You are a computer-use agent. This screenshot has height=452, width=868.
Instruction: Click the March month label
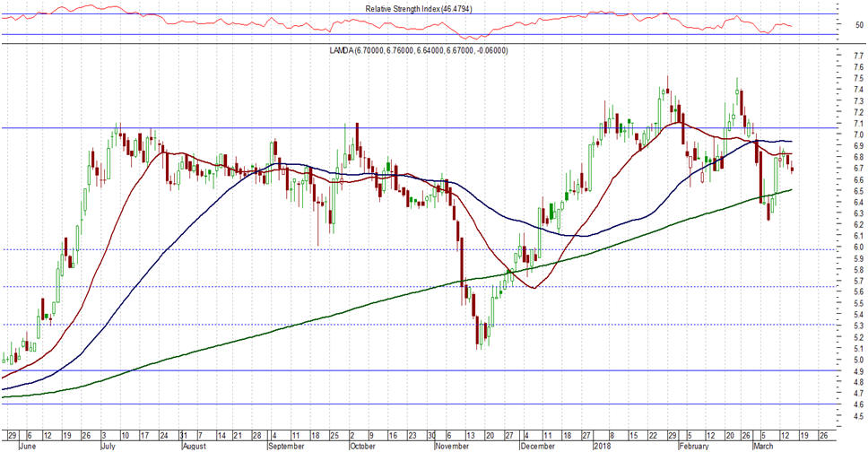click(763, 446)
